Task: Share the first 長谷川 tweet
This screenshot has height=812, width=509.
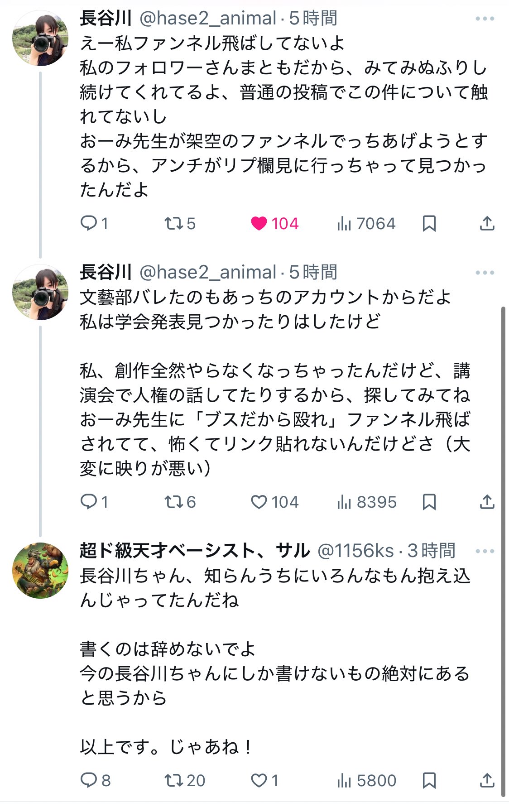Action: 487,223
